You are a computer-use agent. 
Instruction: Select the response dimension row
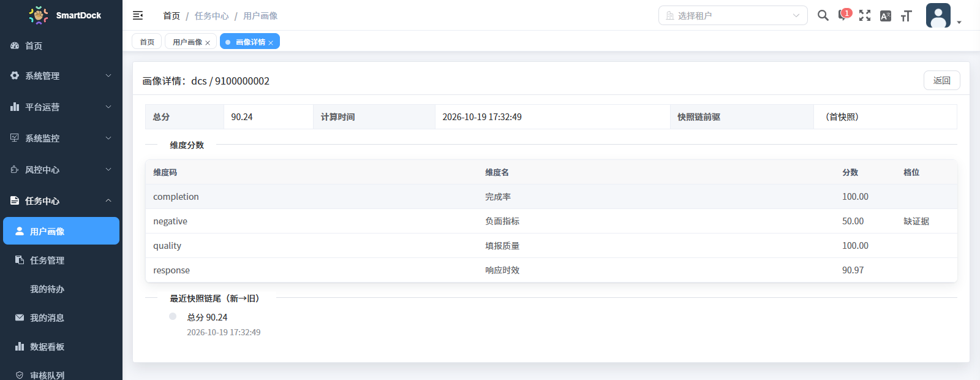[x=551, y=270]
